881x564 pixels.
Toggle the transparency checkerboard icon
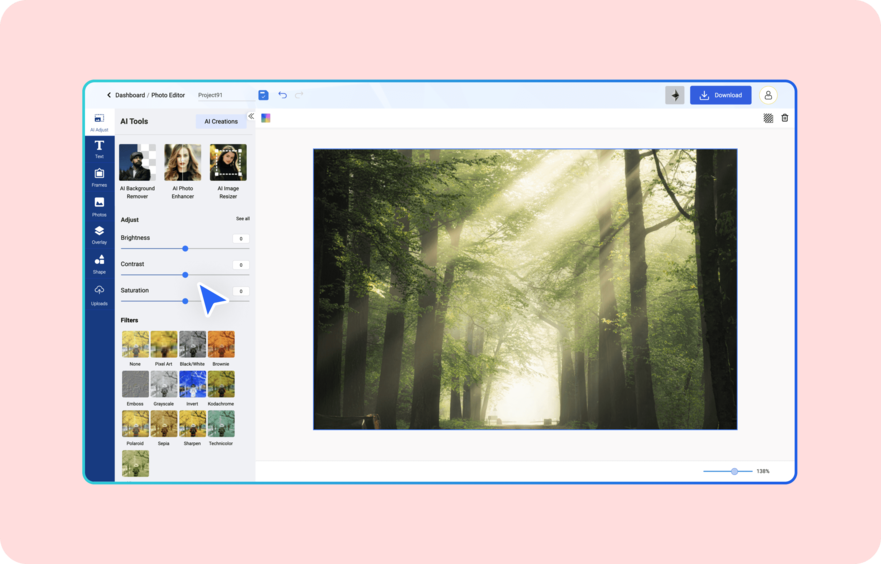point(768,118)
